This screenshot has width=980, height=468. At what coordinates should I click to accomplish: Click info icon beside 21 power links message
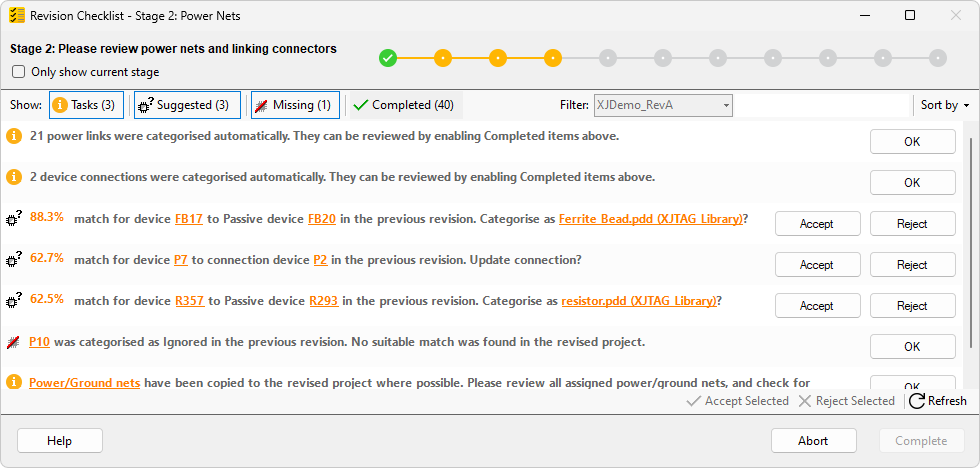coord(14,136)
